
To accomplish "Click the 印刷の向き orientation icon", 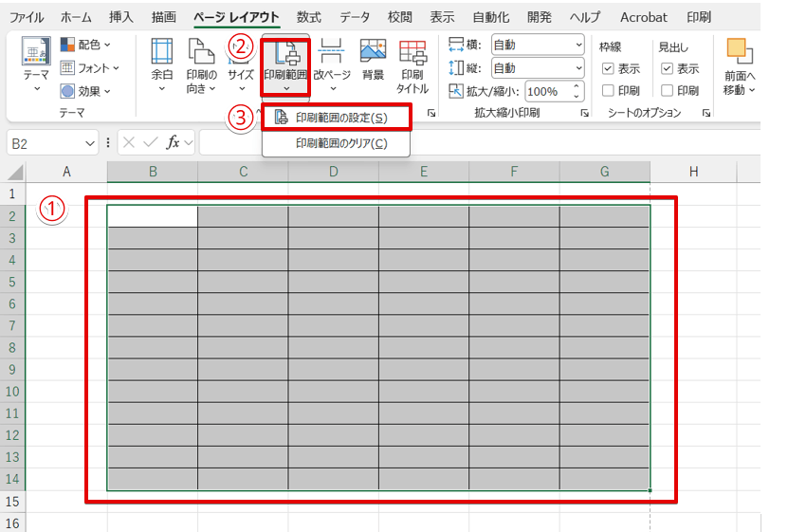I will 201,52.
